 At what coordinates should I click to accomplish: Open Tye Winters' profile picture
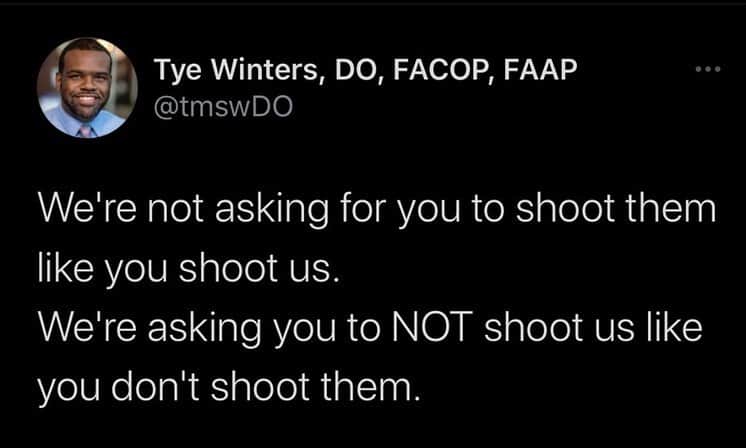[87, 88]
